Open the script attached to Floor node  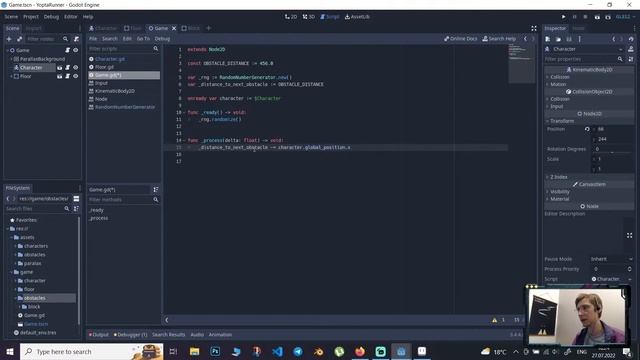[67, 76]
